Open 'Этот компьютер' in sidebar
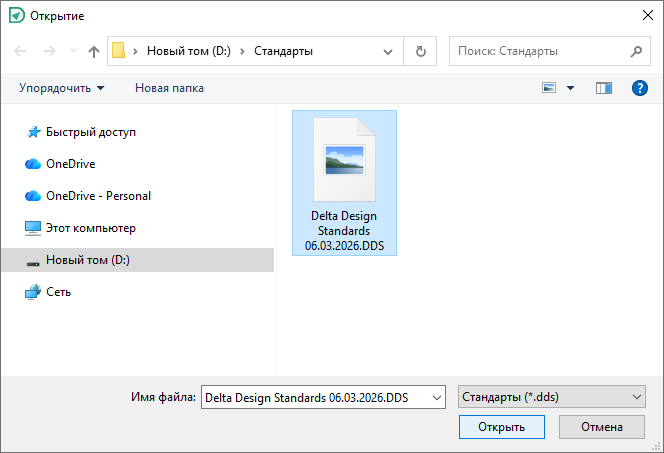 click(x=91, y=228)
